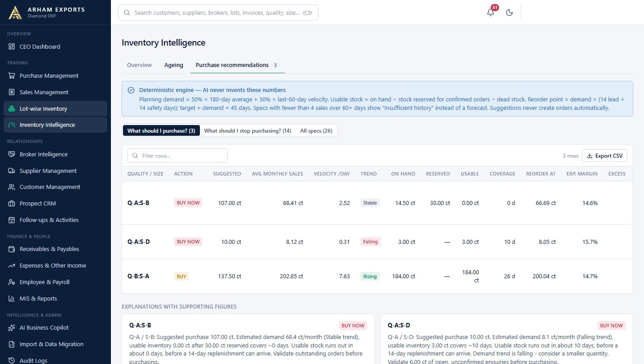Click the magnifier icon in global search

coord(127,13)
